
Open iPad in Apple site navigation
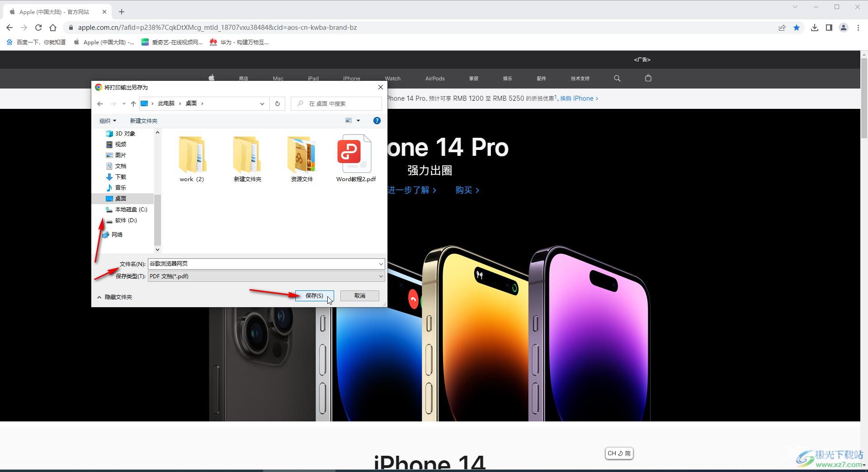(x=313, y=78)
